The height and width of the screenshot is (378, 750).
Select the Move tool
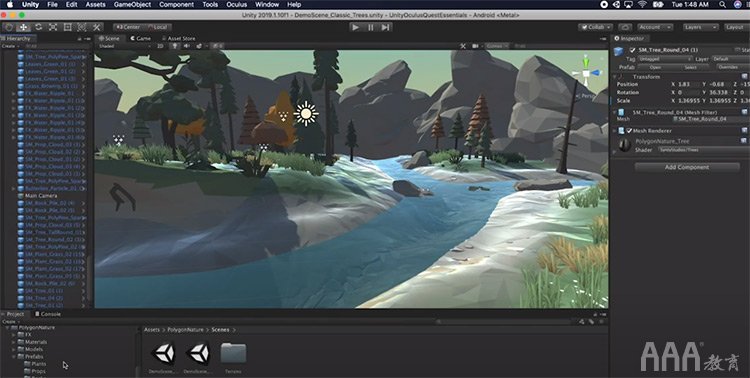click(23, 27)
